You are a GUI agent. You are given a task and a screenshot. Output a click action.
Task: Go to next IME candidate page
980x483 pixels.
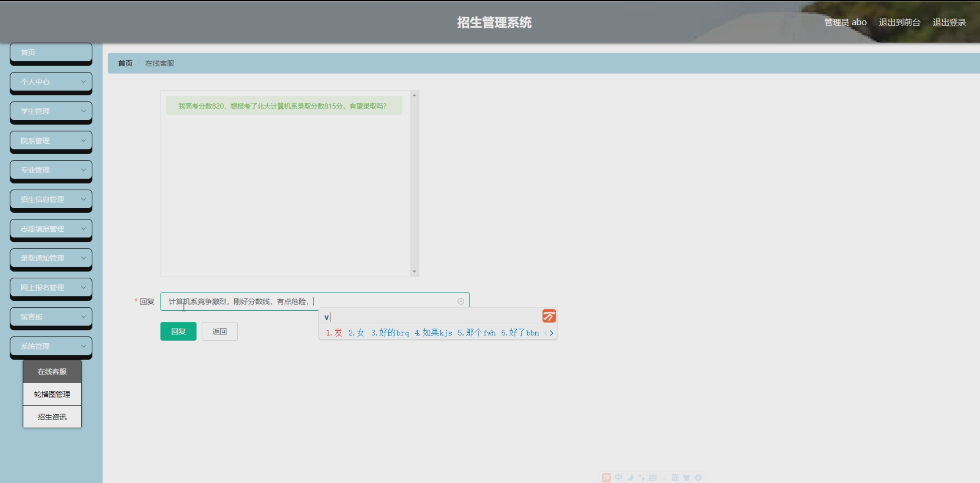coord(552,333)
